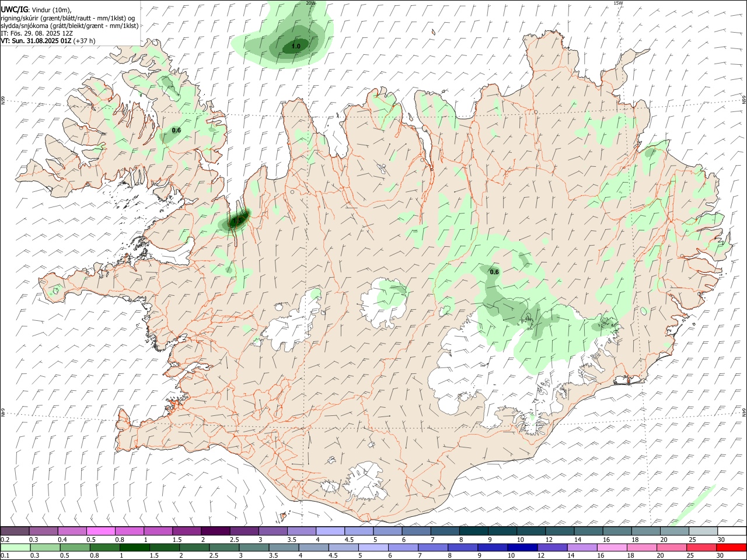This screenshot has width=747, height=560.
Task: Pick the pale grey 25 swatch on the snow scale
Action: tap(703, 531)
